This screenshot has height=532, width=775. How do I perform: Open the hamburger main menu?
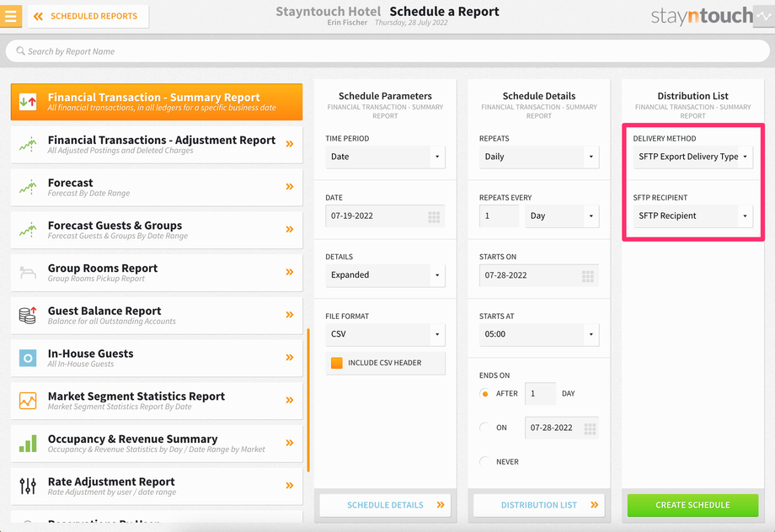(10, 16)
